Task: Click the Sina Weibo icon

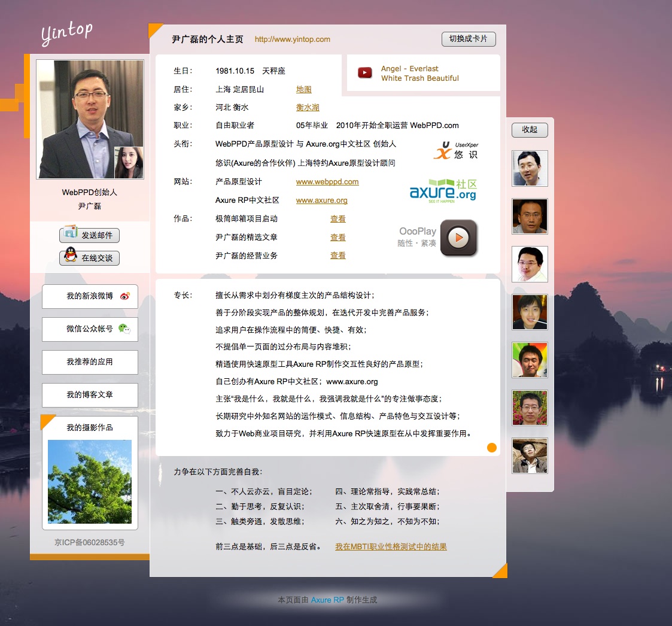Action: (124, 296)
